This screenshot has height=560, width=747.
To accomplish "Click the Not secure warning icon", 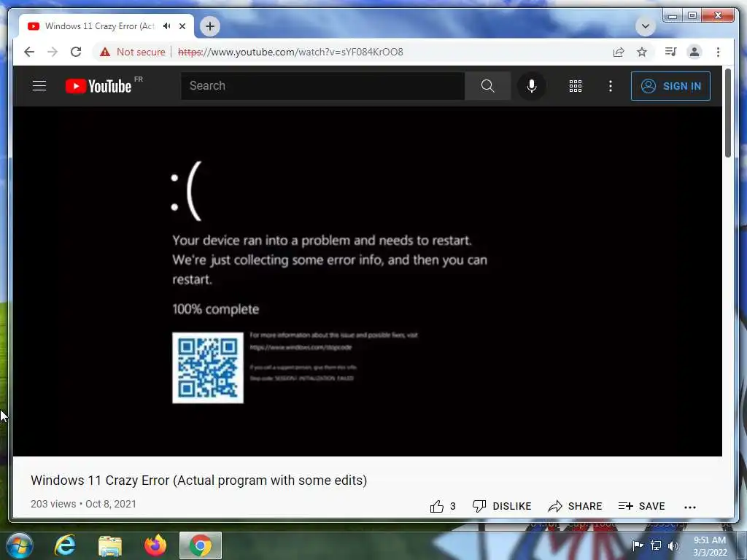I will pyautogui.click(x=105, y=52).
